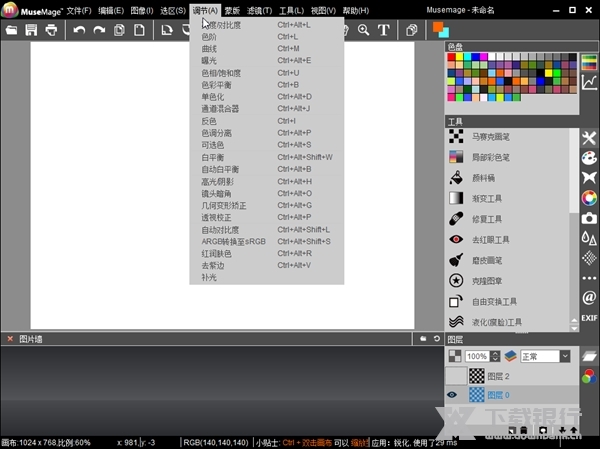Pick the red swatch in the palette
Image resolution: width=600 pixels, height=449 pixels.
point(452,57)
